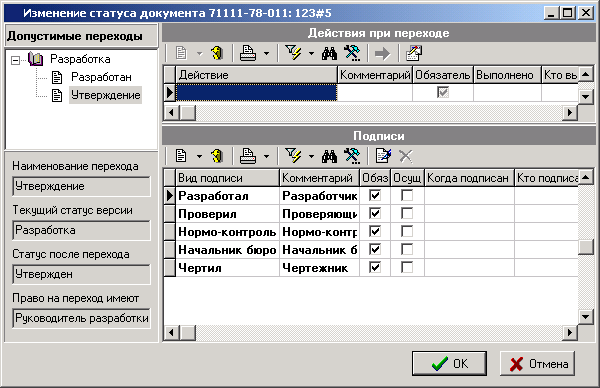The width and height of the screenshot is (600, 388).
Task: Click new document icon in actions toolbar
Action: coord(181,53)
